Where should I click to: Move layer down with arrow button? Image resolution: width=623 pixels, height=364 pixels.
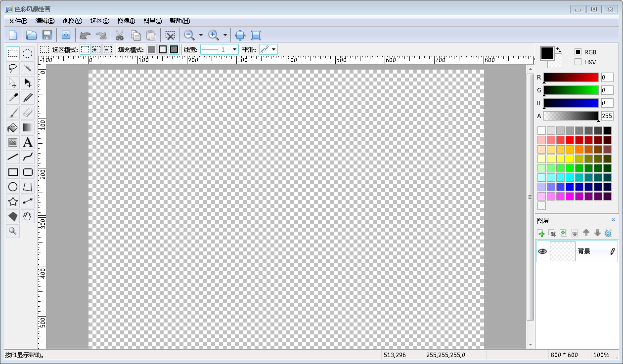point(597,233)
